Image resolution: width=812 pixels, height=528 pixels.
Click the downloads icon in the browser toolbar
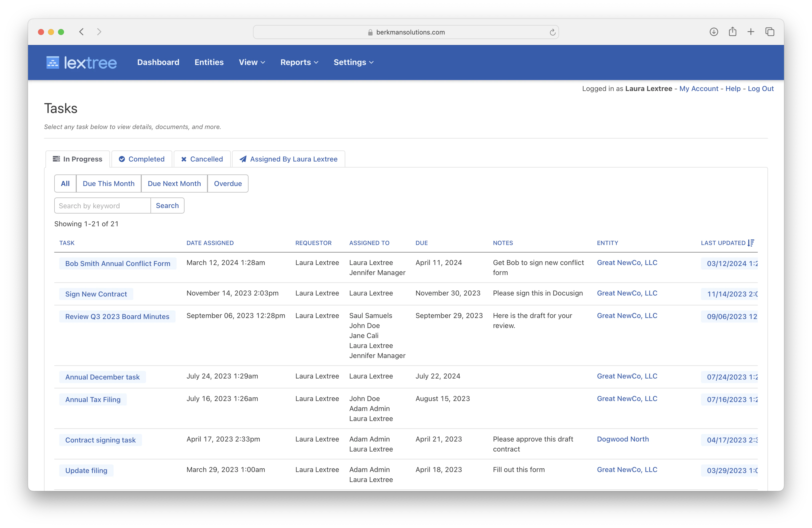click(x=713, y=31)
